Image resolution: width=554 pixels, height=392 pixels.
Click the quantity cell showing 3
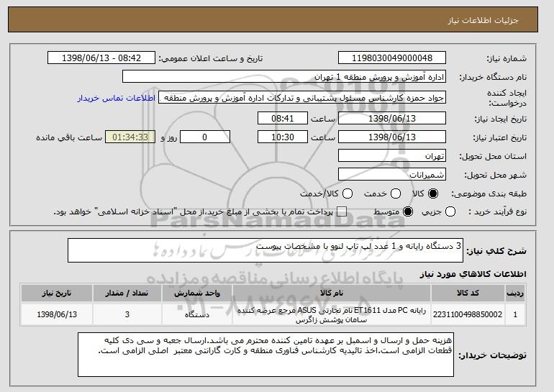point(127,314)
